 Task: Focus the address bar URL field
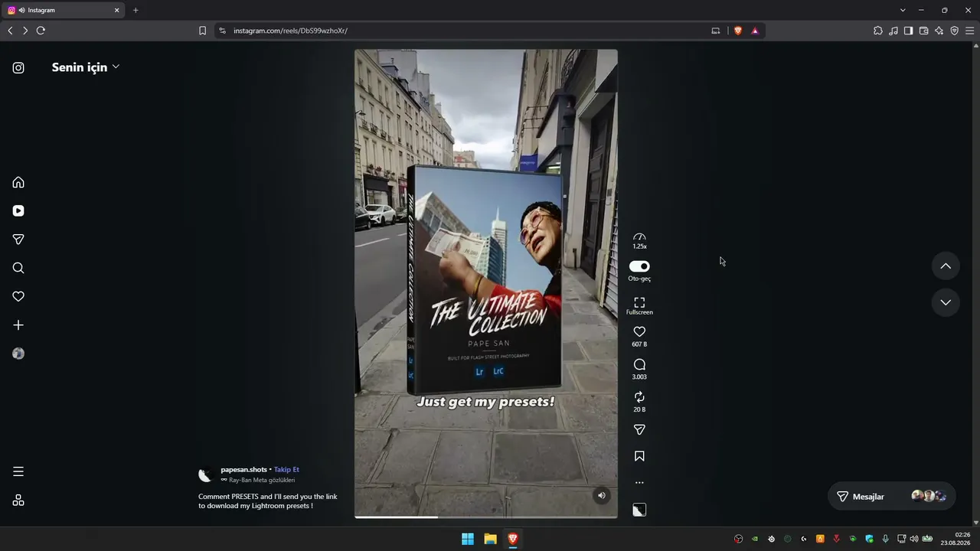pyautogui.click(x=467, y=31)
